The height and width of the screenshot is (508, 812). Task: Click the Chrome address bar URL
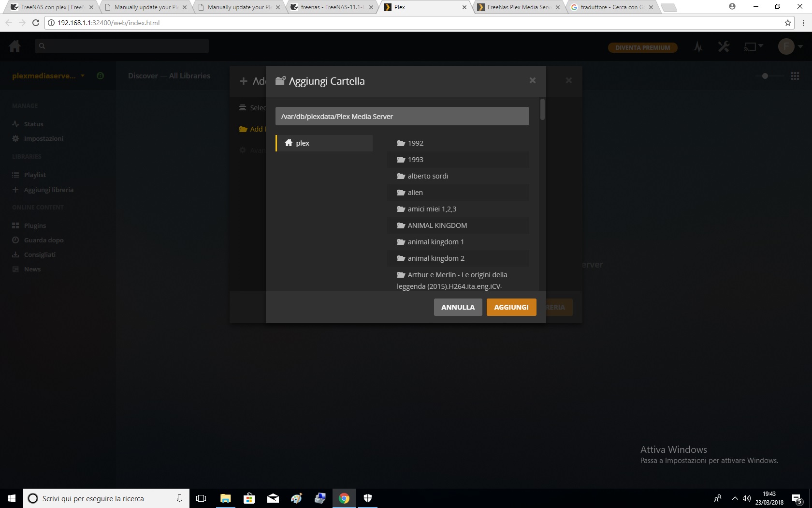click(x=108, y=23)
